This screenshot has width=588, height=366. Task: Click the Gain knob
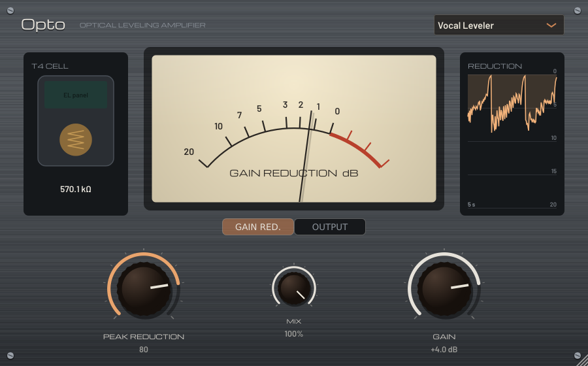(444, 289)
